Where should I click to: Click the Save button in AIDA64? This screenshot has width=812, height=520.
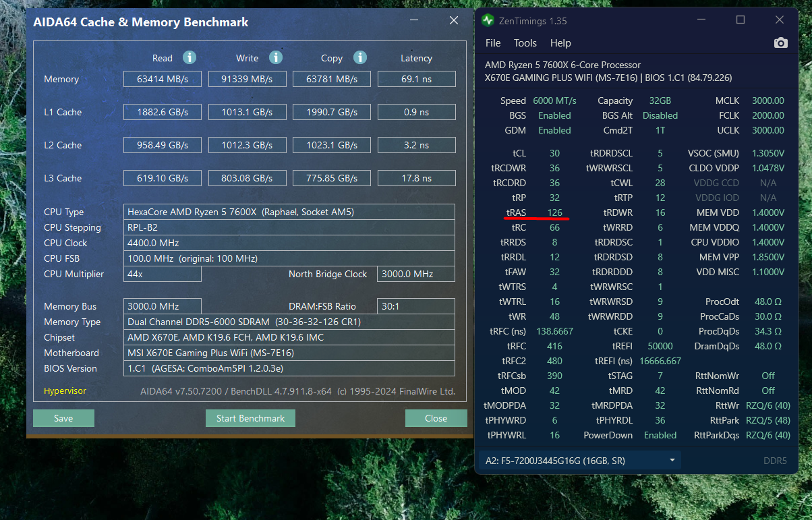(63, 418)
